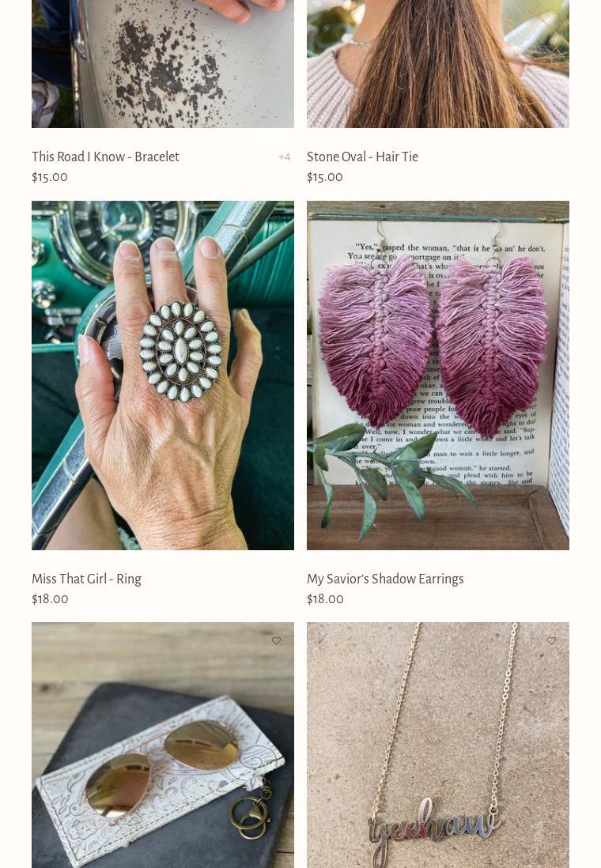View the pink macrame feather earrings photo
This screenshot has width=601, height=868.
click(x=438, y=376)
